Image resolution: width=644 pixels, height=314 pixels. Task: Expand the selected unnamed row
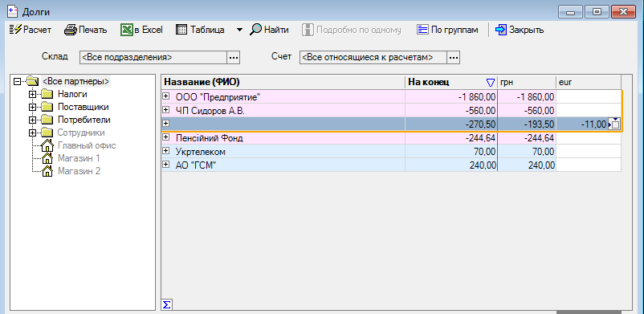click(166, 124)
